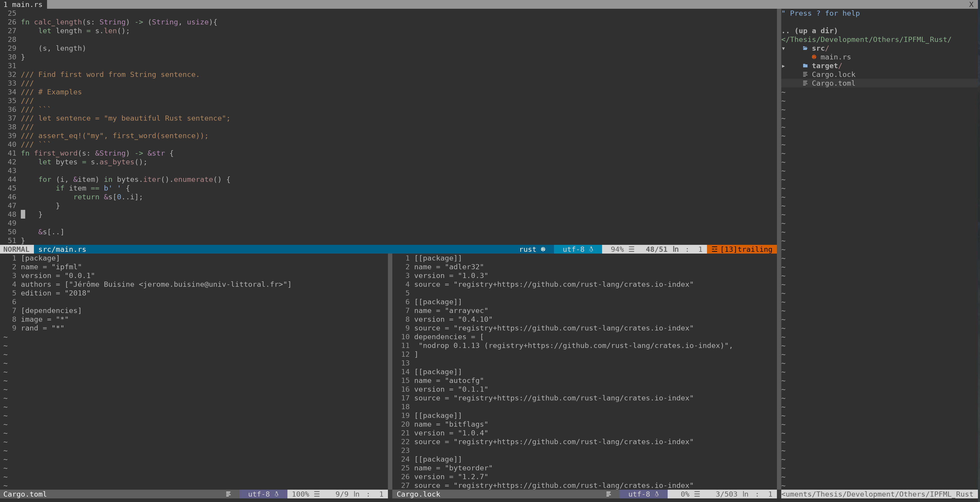Image resolution: width=980 pixels, height=502 pixels.
Task: Click the closed folder icon for target
Action: coord(805,66)
